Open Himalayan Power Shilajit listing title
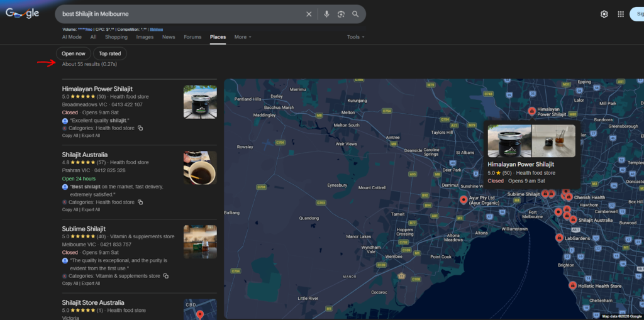644x320 pixels. tap(97, 89)
